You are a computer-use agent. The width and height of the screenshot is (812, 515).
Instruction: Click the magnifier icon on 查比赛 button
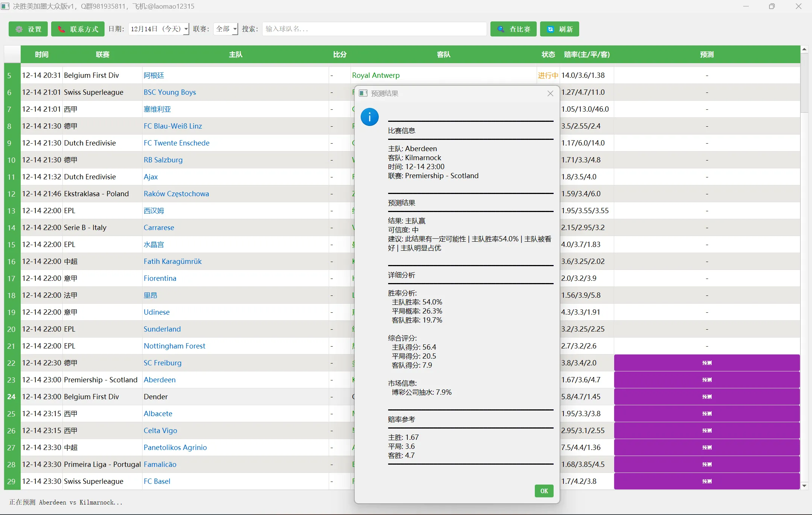[x=501, y=29]
